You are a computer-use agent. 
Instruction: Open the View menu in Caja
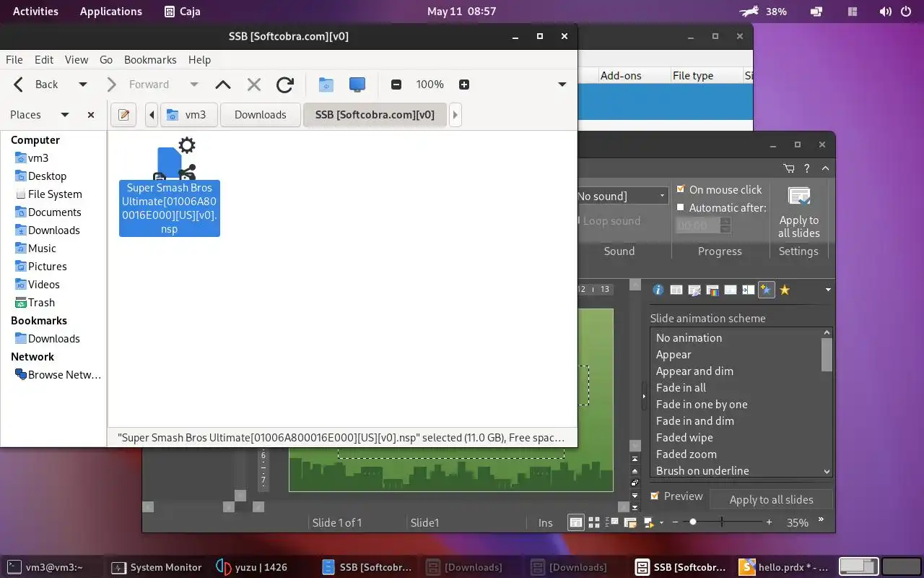tap(77, 60)
